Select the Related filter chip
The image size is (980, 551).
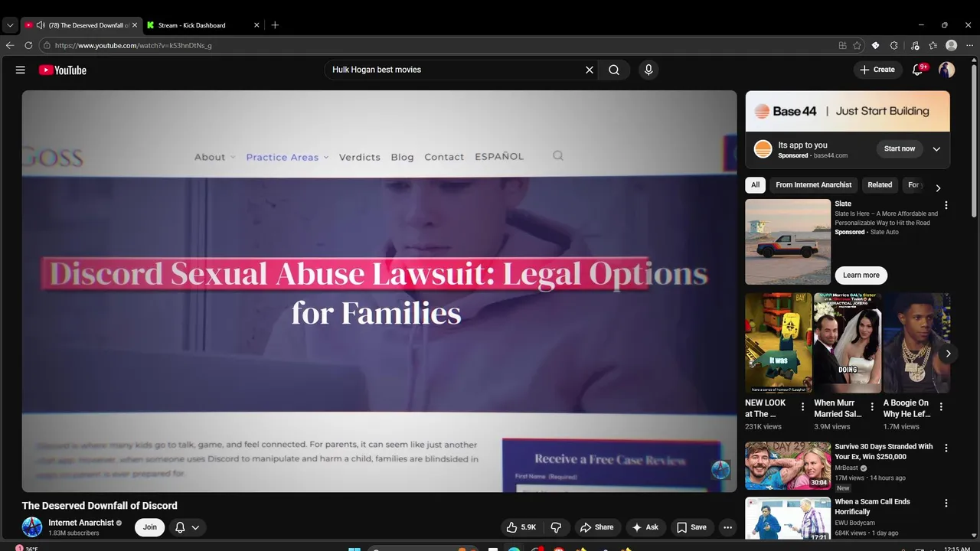coord(880,184)
